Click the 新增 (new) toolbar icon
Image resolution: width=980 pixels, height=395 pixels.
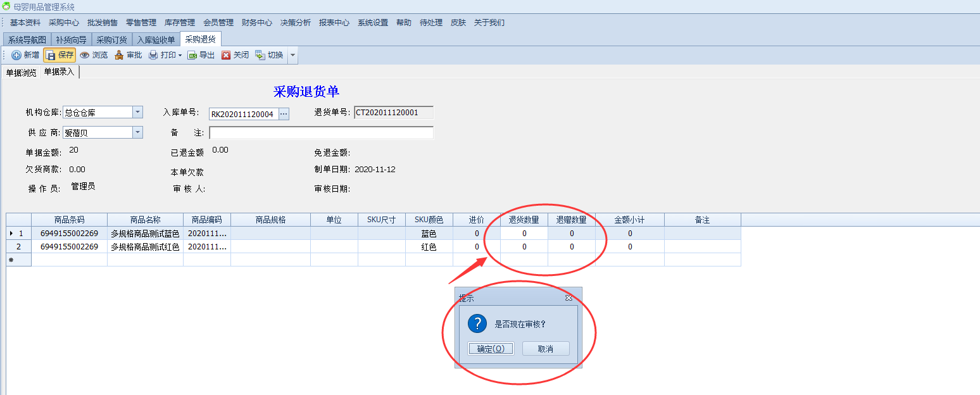(16, 55)
